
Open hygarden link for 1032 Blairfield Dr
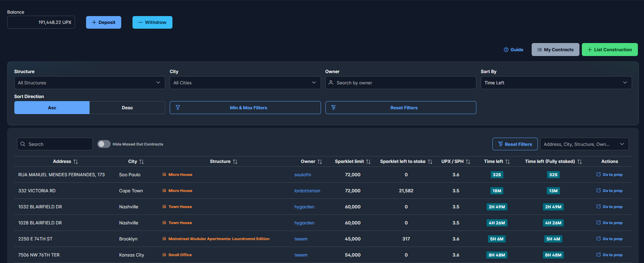[304, 207]
